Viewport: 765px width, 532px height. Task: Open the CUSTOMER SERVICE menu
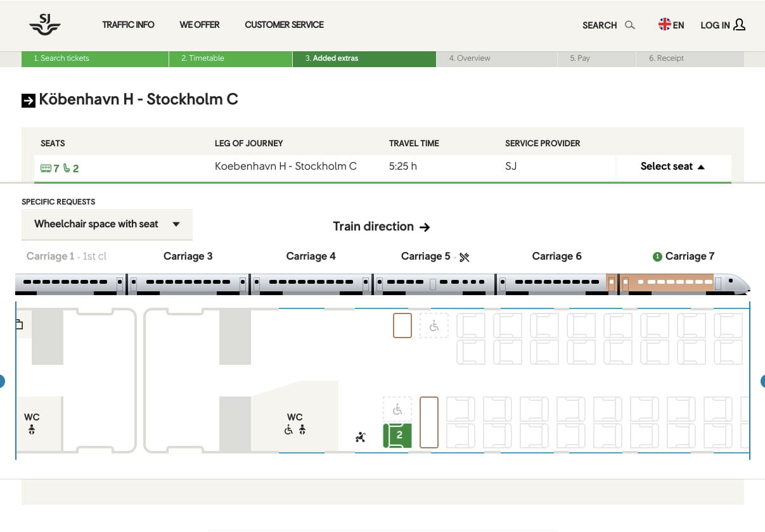click(284, 25)
